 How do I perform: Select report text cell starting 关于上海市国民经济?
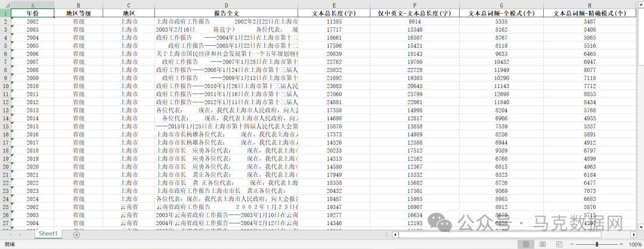[x=227, y=54]
